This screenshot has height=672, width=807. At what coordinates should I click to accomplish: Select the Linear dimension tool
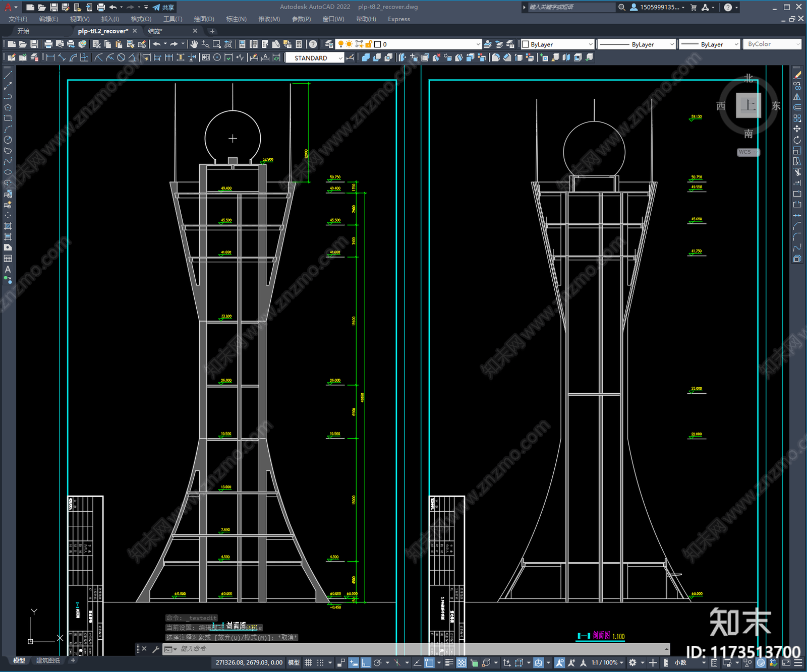(x=50, y=57)
